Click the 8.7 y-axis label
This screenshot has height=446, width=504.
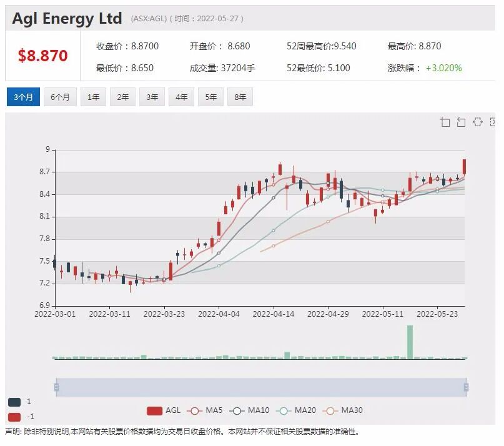point(45,172)
